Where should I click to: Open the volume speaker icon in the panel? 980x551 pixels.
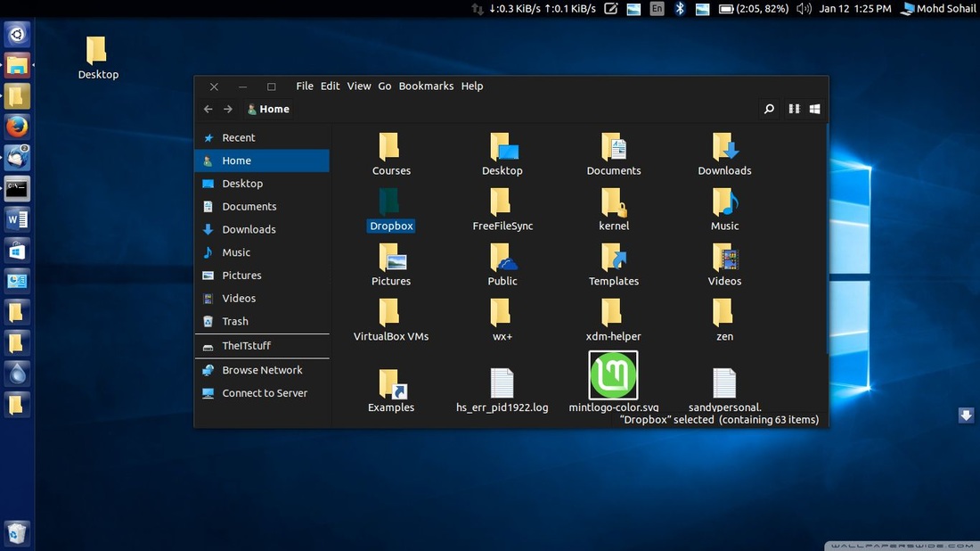[802, 8]
